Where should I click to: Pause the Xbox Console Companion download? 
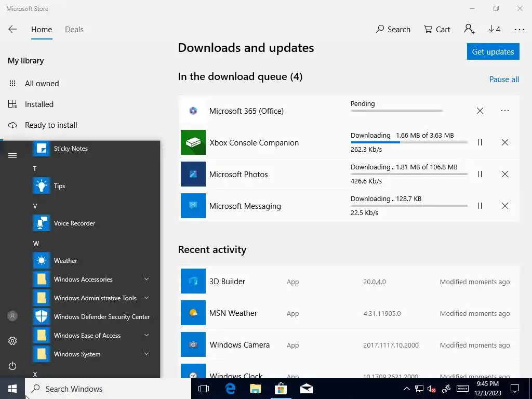(480, 142)
